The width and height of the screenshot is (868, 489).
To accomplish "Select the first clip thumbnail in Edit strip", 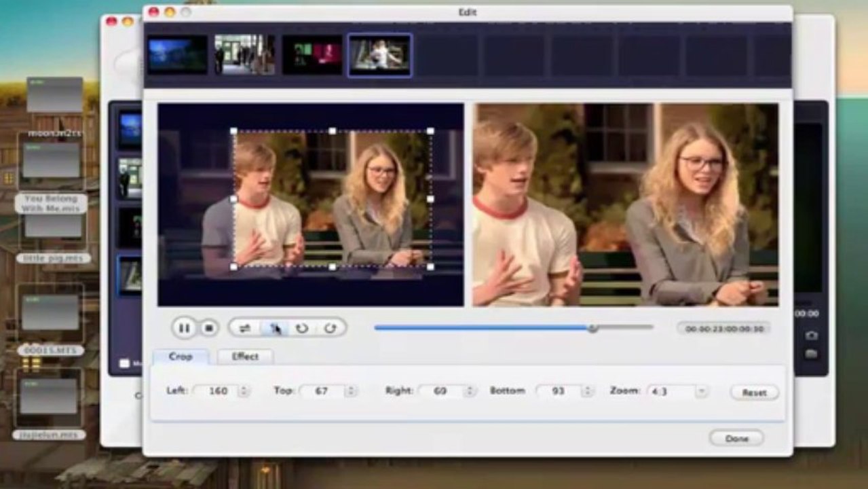I will click(x=177, y=55).
